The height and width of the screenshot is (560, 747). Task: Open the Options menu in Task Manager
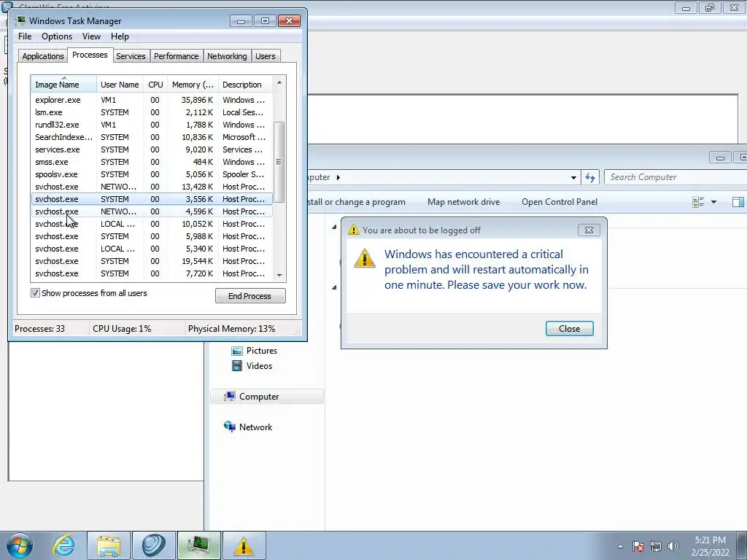pyautogui.click(x=57, y=36)
